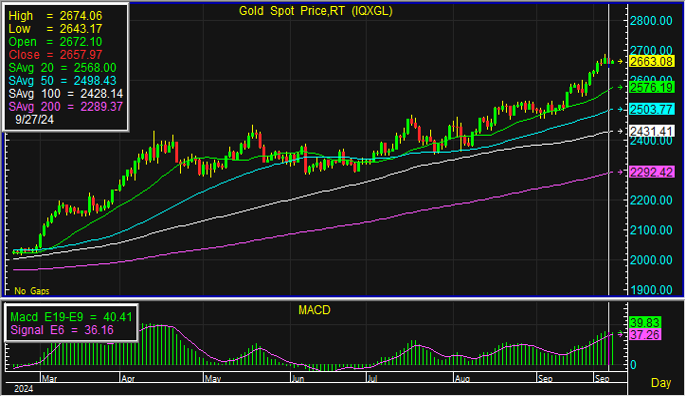Click the green 39.83 MACD value tag

[645, 323]
